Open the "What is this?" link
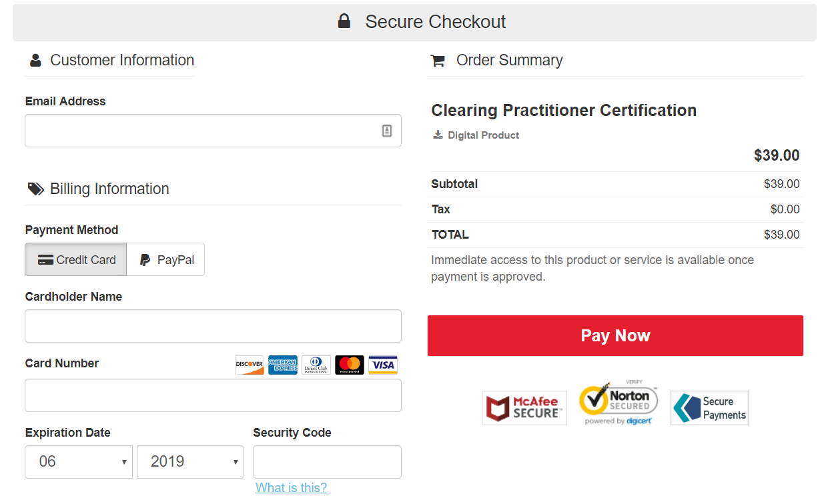The image size is (824, 504). (291, 488)
